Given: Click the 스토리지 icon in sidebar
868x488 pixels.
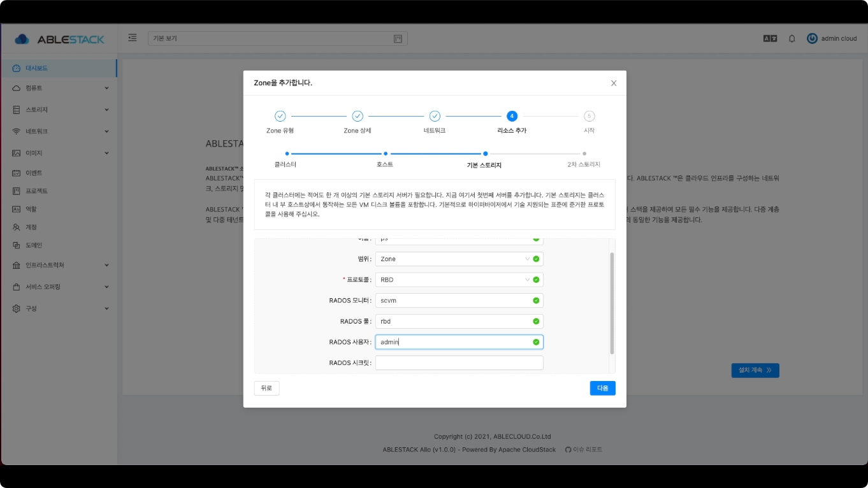Looking at the screenshot, I should (17, 110).
